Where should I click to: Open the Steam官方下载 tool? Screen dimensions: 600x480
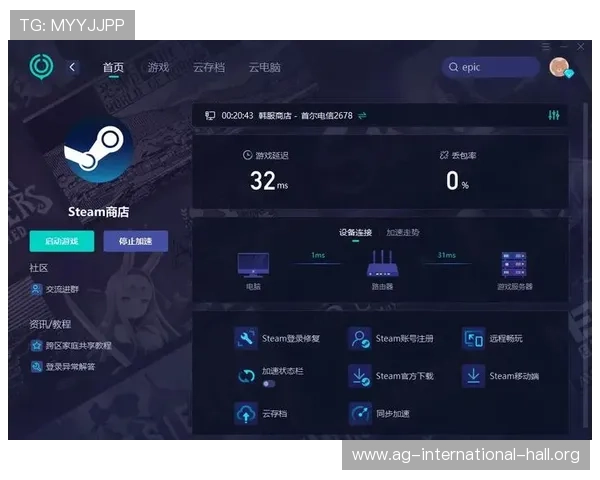[x=391, y=376]
